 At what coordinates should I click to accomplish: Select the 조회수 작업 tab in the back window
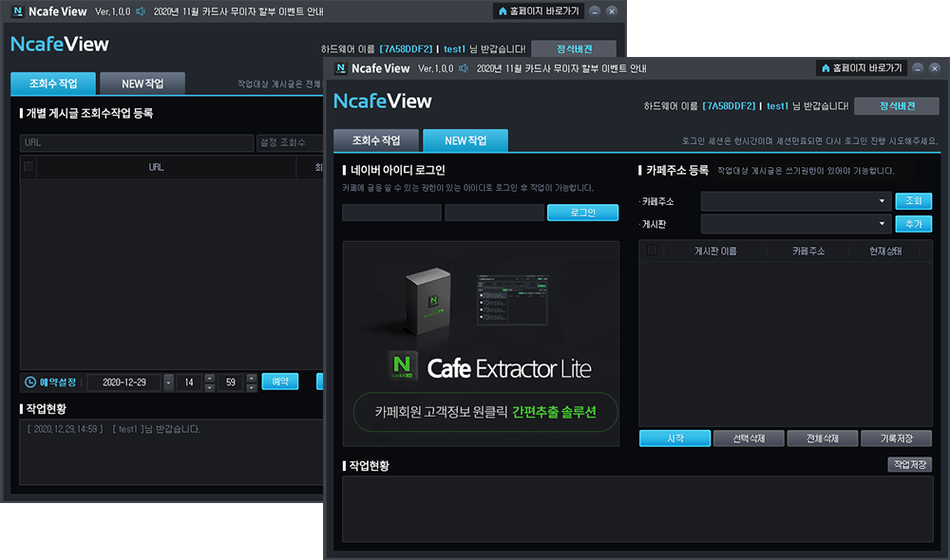(x=53, y=84)
